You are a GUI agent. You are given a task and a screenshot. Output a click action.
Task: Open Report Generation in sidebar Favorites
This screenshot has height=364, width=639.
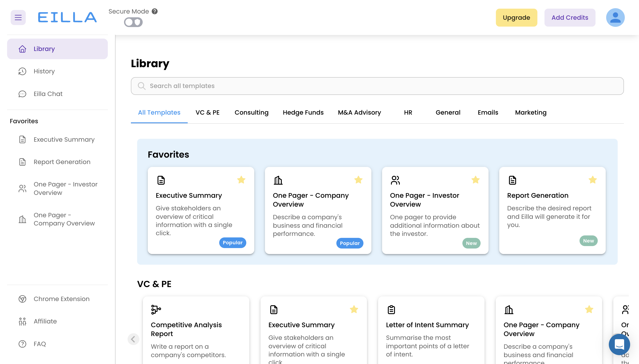point(57,162)
